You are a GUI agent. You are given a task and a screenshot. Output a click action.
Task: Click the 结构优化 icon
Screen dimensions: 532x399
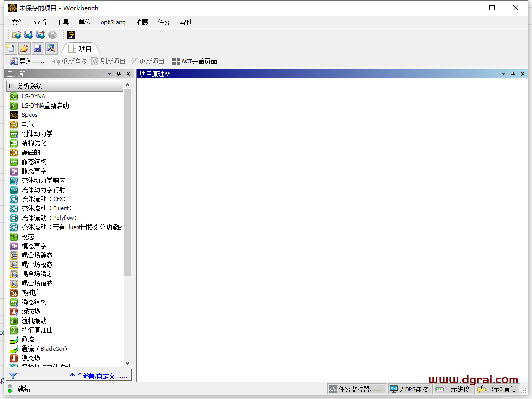(14, 143)
